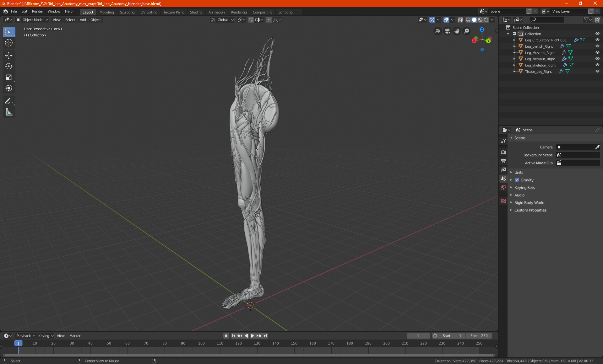Open the View Layer properties tab

(x=503, y=170)
